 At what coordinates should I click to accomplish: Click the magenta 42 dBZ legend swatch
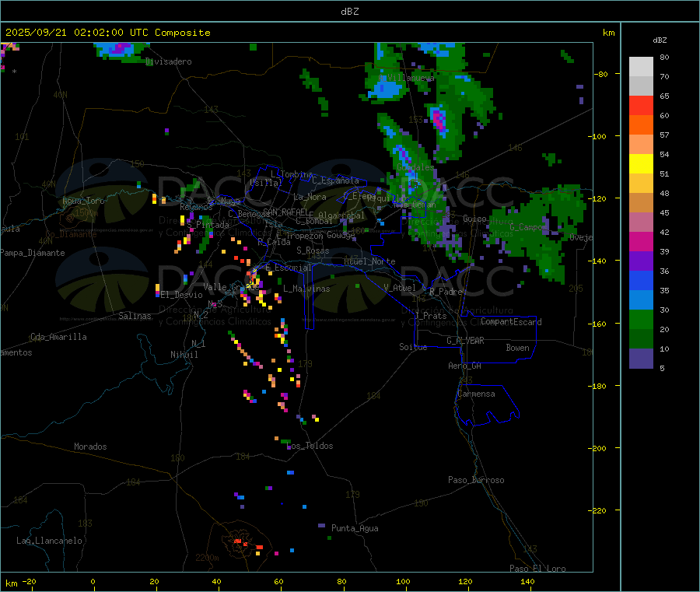(x=641, y=241)
